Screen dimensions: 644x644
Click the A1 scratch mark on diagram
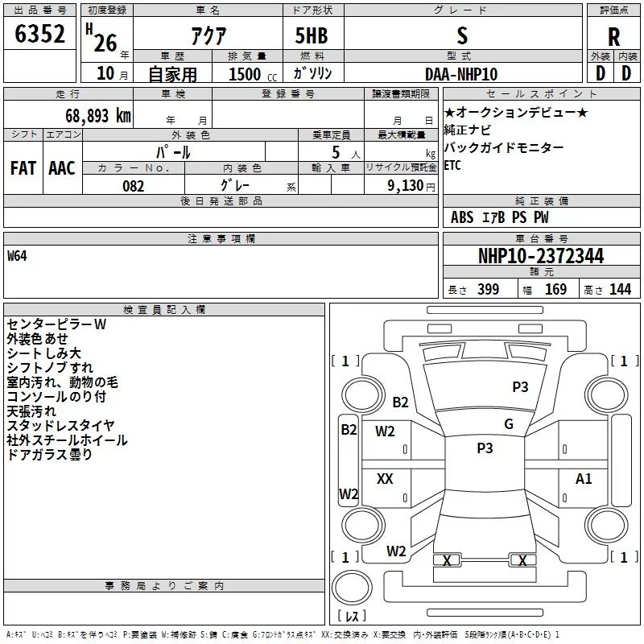[x=584, y=478]
